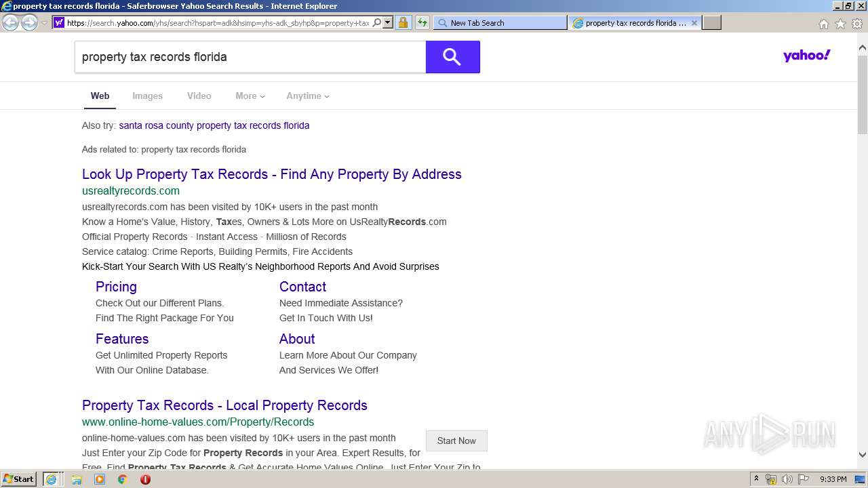Click www.online-home-values.com/Property/Records URL
This screenshot has width=868, height=488.
pyautogui.click(x=198, y=422)
